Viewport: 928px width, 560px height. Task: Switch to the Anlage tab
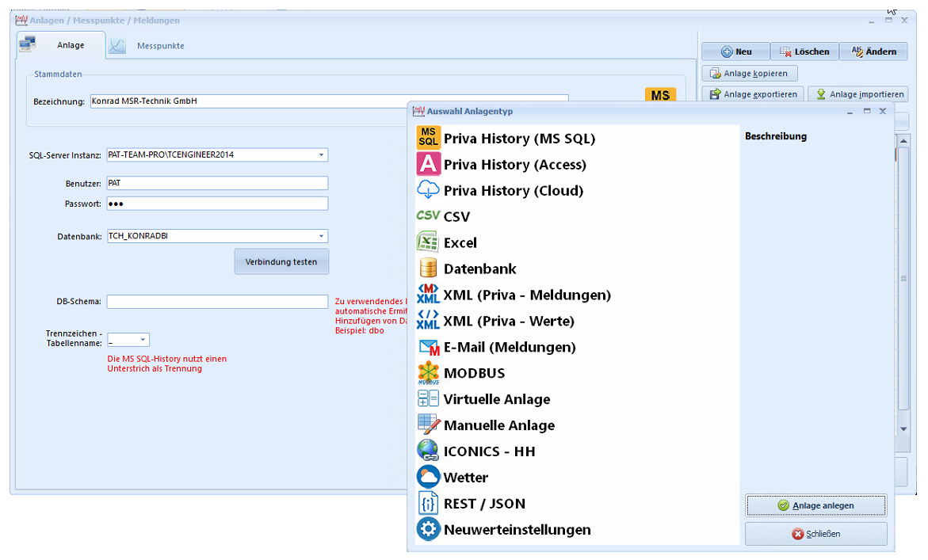[x=61, y=45]
